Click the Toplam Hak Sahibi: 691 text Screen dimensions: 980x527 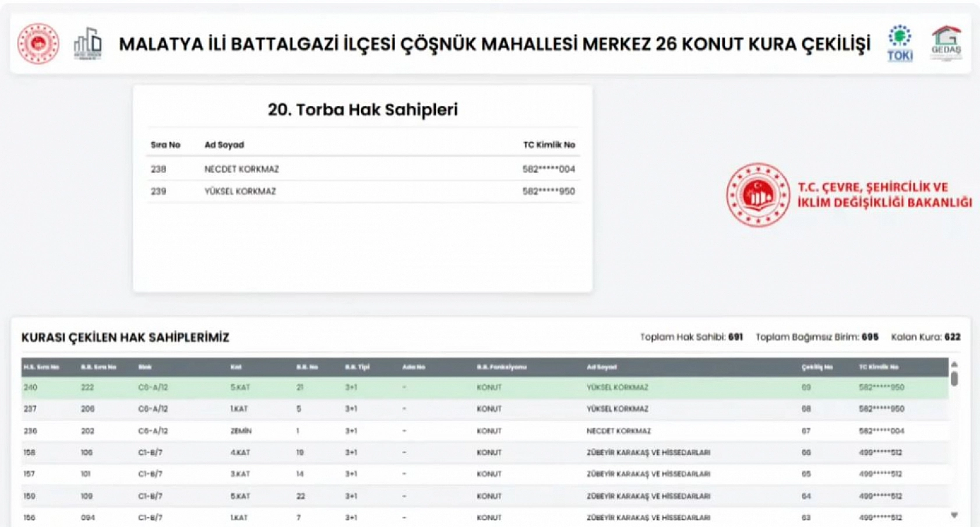pos(690,336)
